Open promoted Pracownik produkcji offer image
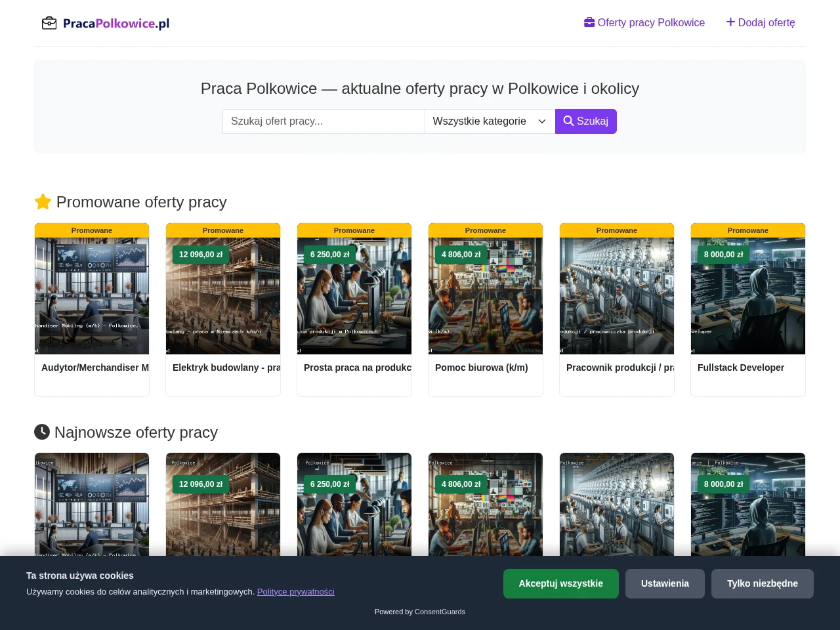This screenshot has height=630, width=840. [617, 296]
